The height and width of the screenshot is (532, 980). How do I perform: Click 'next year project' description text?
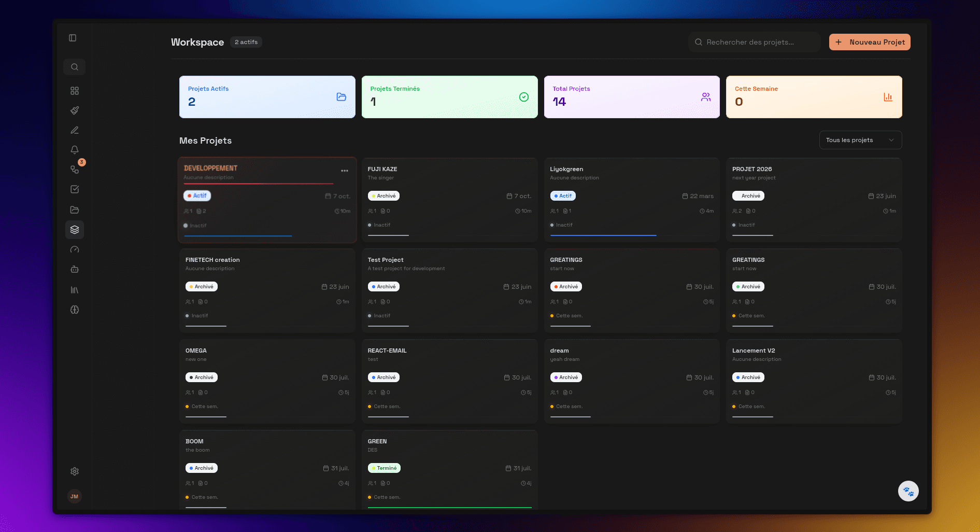click(754, 178)
